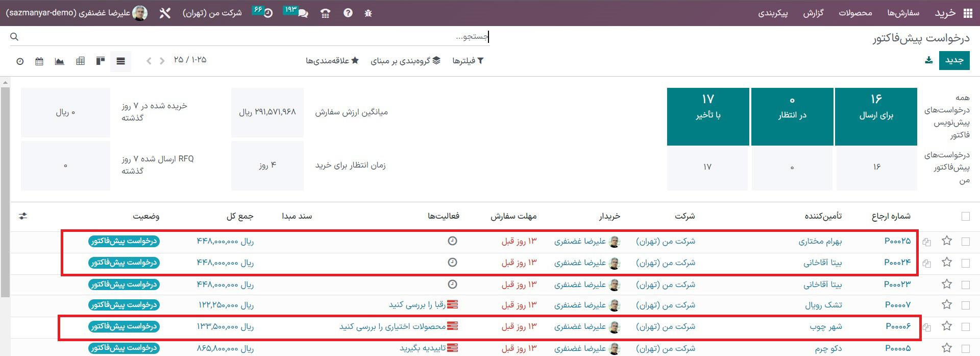
Task: Open the wrench and screwdriver tools icon
Action: click(x=164, y=13)
